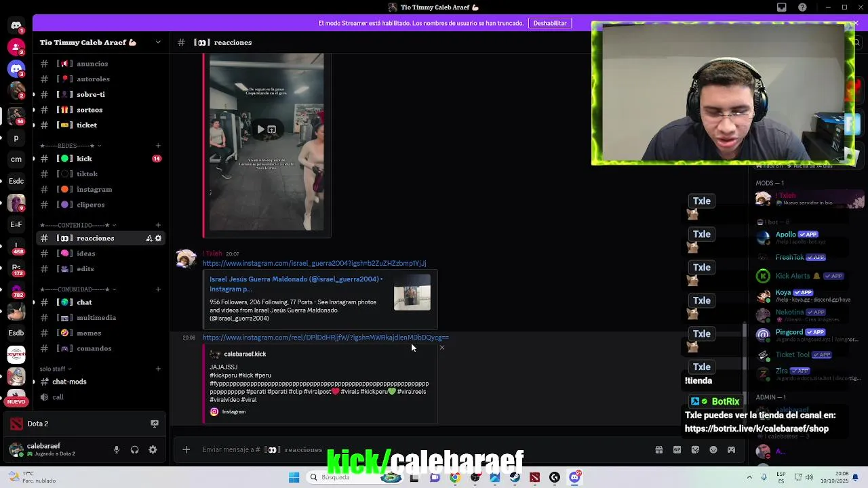This screenshot has height=488, width=868.
Task: Open reacciones channel settings gear
Action: (x=159, y=238)
